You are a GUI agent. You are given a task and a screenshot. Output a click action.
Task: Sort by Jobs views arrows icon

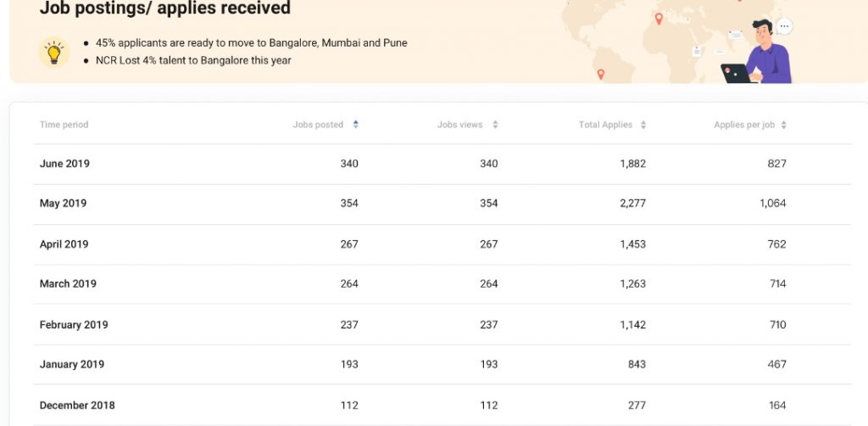[x=495, y=125]
